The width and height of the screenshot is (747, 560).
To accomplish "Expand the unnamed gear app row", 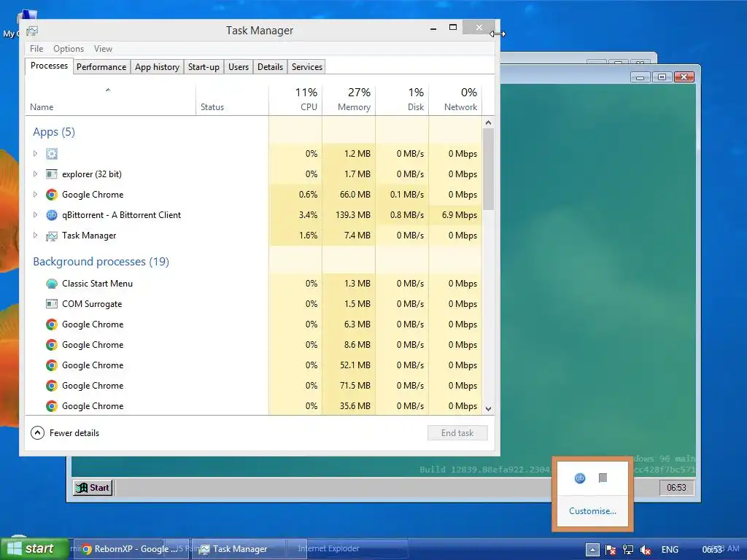I will coord(35,154).
